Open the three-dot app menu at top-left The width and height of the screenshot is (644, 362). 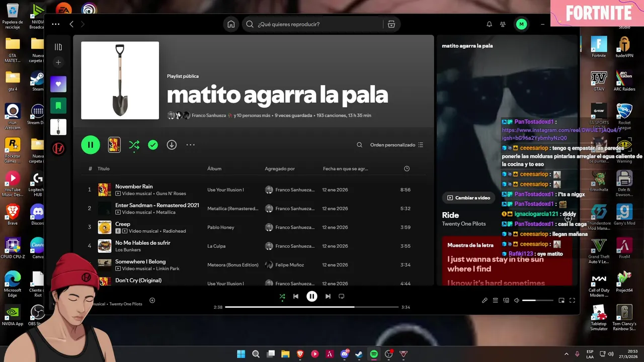click(55, 24)
